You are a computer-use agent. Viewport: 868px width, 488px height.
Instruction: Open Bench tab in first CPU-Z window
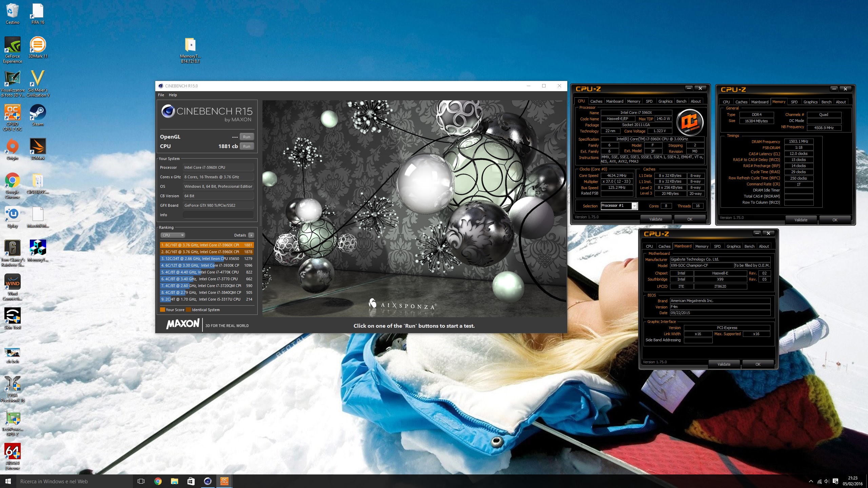pyautogui.click(x=681, y=101)
